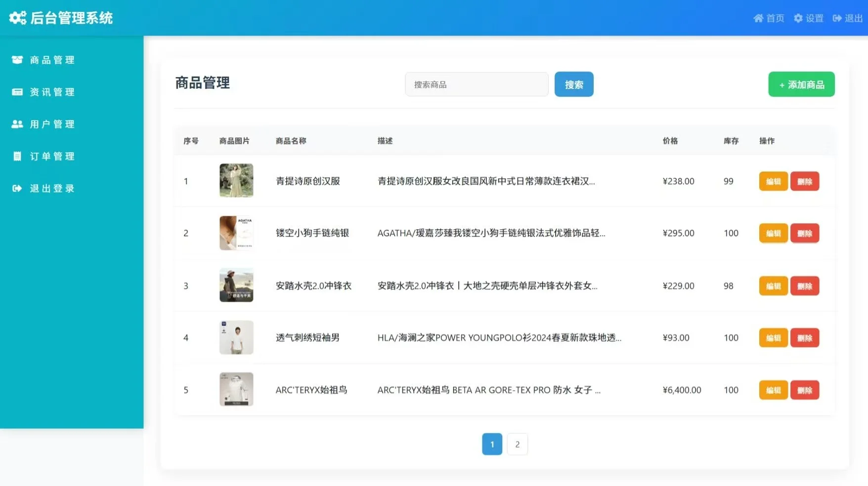Click the 搜索商品 search input field
The image size is (868, 486).
click(x=476, y=84)
